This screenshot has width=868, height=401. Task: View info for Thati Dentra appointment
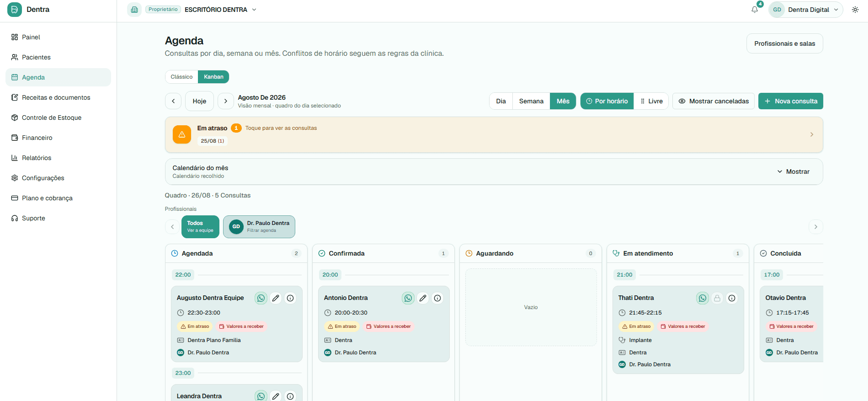point(732,298)
